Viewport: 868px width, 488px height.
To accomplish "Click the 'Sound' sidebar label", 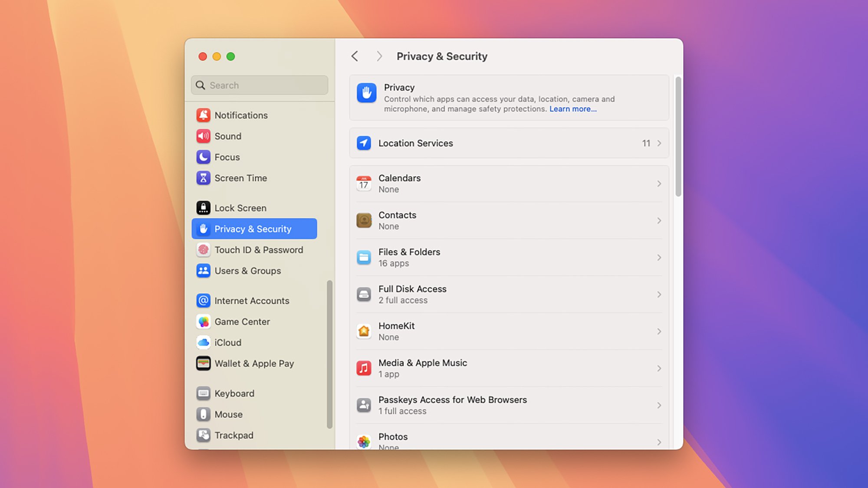I will (x=228, y=136).
